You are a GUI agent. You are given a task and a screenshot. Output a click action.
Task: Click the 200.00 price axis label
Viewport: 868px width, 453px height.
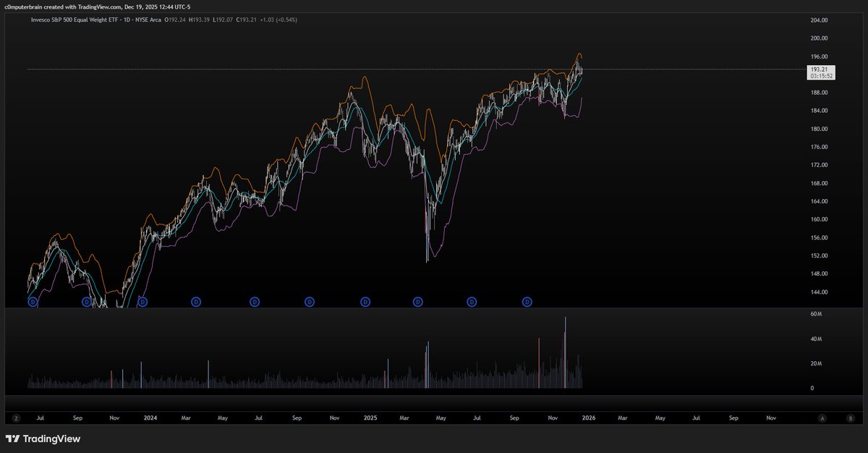click(819, 38)
